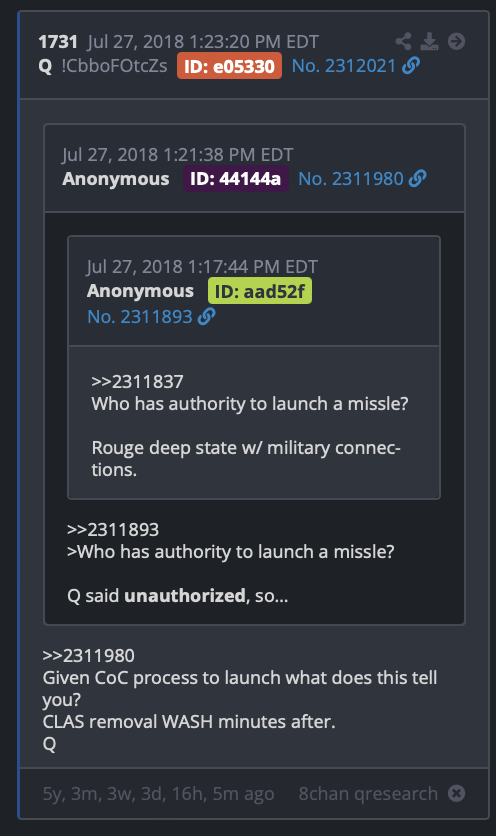Select the purple ID: 44144a badge
This screenshot has height=836, width=496.
pos(236,179)
